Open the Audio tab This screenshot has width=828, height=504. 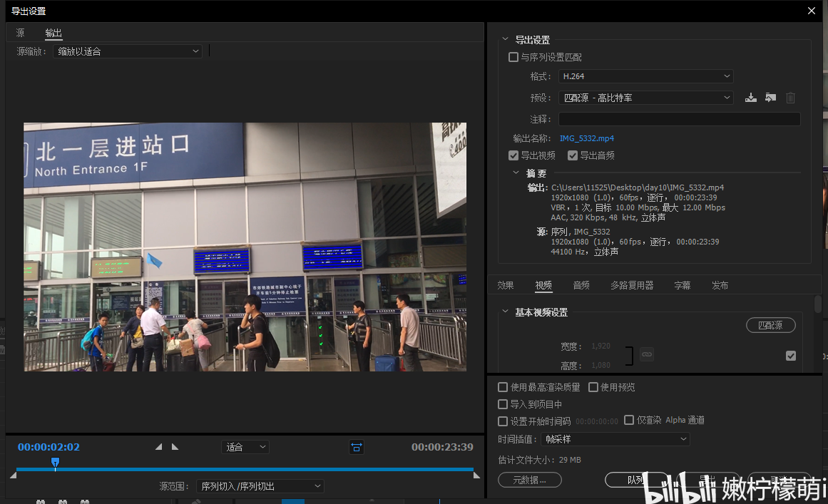(x=581, y=285)
